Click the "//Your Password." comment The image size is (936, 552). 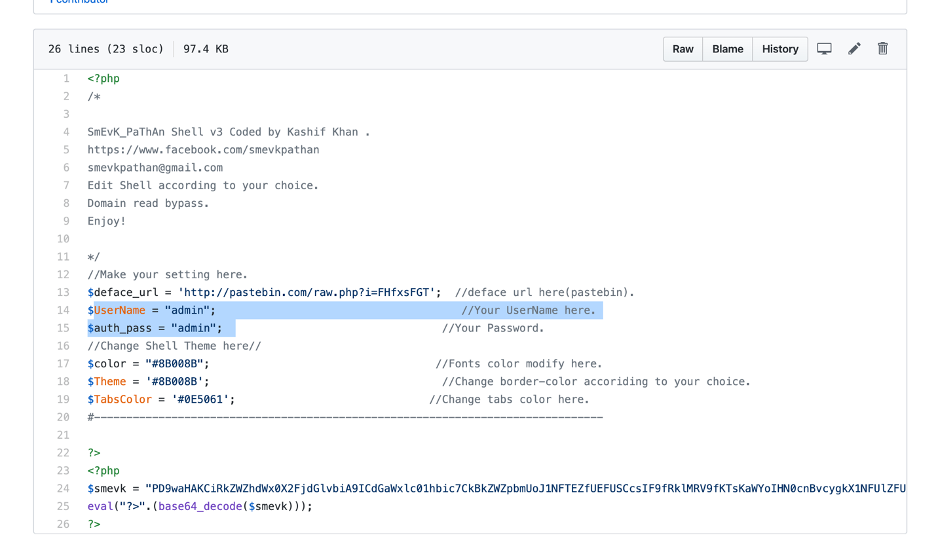493,328
